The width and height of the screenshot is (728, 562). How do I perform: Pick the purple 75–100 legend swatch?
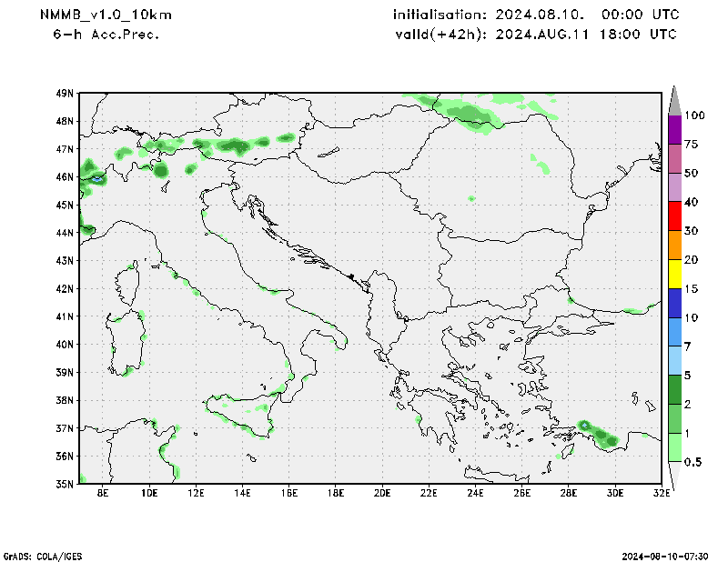[674, 129]
